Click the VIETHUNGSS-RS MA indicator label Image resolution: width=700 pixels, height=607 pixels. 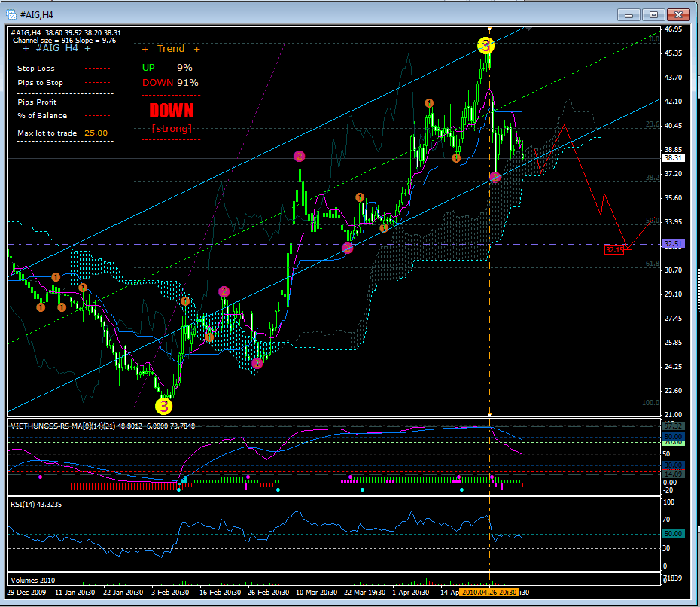point(102,426)
